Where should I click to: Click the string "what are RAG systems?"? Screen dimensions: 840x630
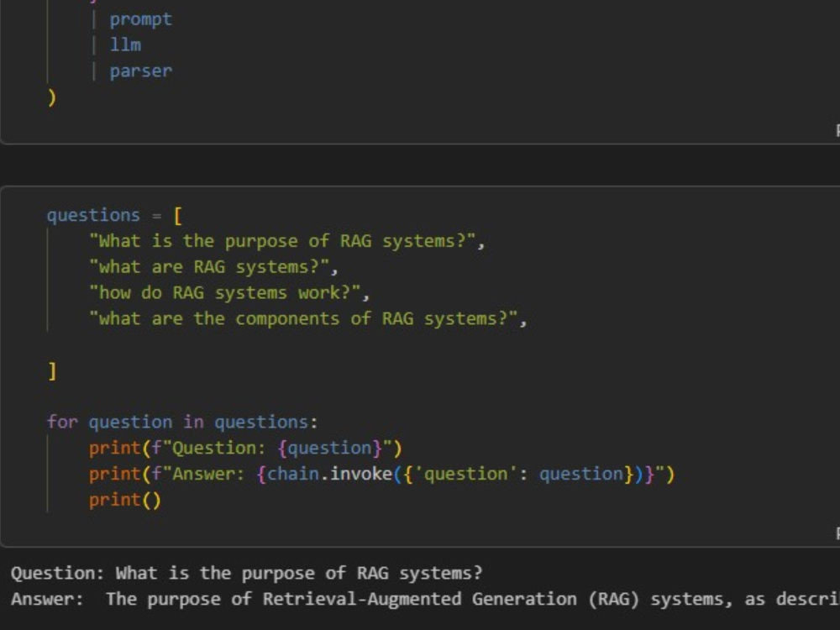point(209,267)
